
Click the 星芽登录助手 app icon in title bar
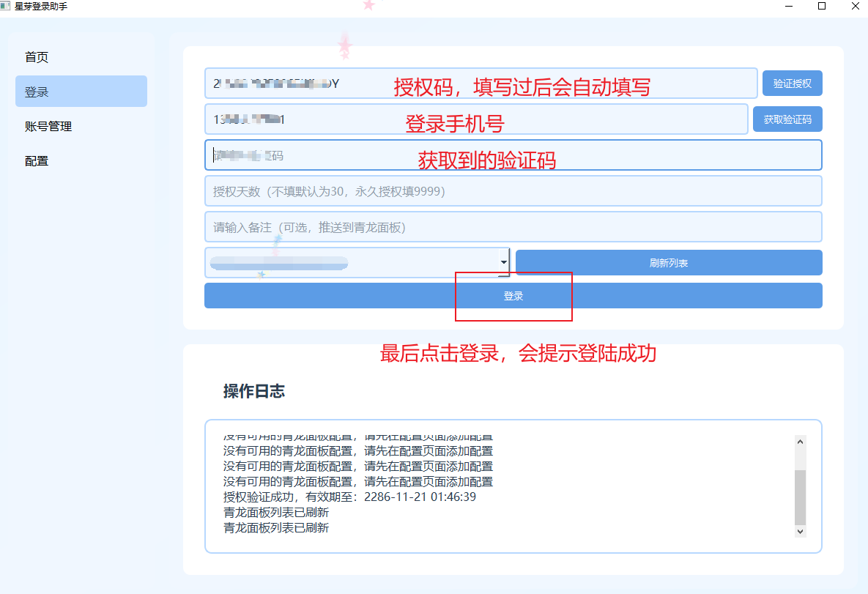6,6
